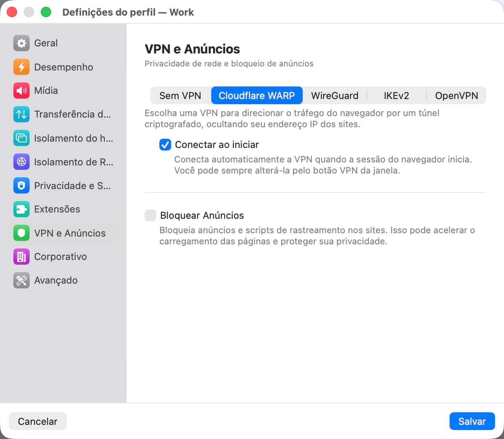Switch to the OpenVPN tab
504x439 pixels.
[x=457, y=95]
